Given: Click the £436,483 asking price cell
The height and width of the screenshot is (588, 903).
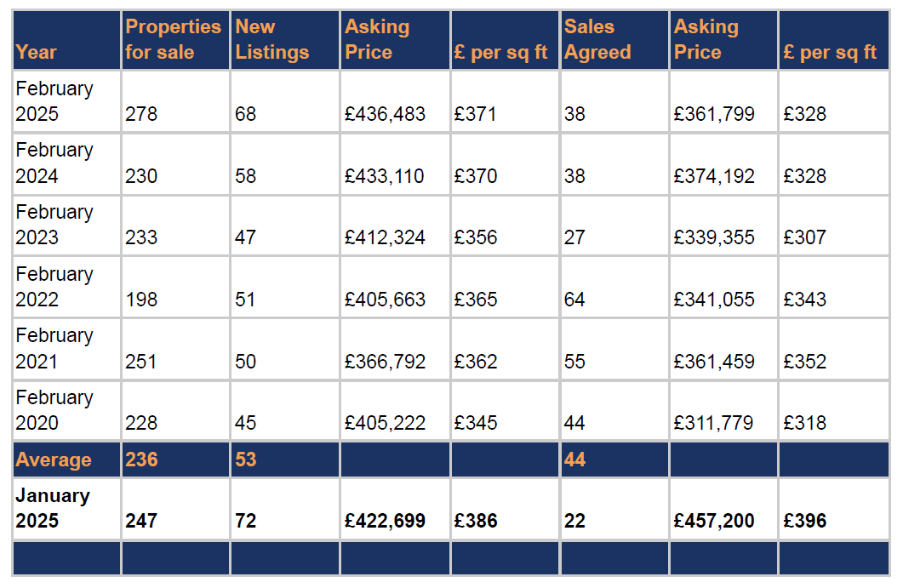Looking at the screenshot, I should point(385,114).
